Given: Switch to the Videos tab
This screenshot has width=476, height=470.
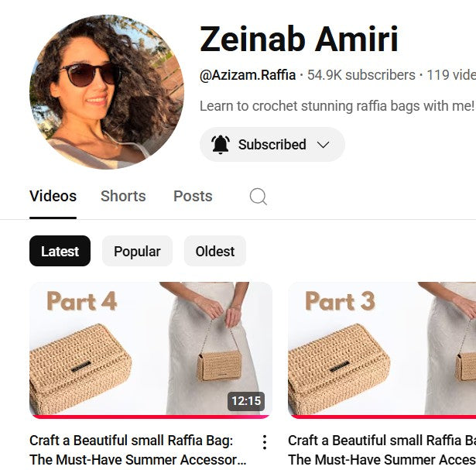Looking at the screenshot, I should pyautogui.click(x=53, y=196).
